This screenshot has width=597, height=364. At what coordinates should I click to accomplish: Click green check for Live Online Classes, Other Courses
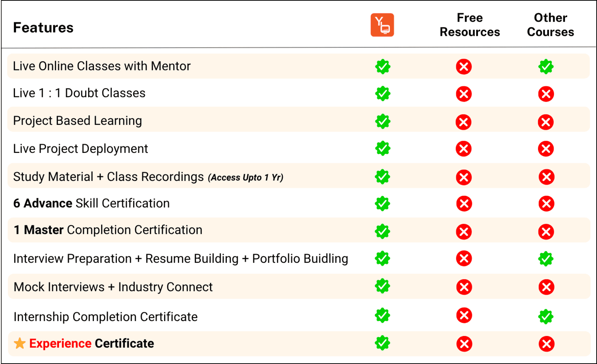[x=546, y=66]
